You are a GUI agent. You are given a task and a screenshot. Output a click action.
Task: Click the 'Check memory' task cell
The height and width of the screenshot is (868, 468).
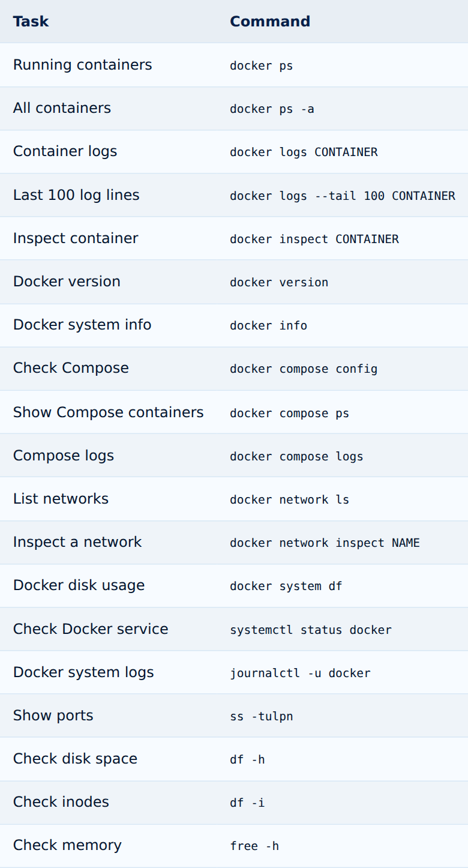tap(67, 845)
